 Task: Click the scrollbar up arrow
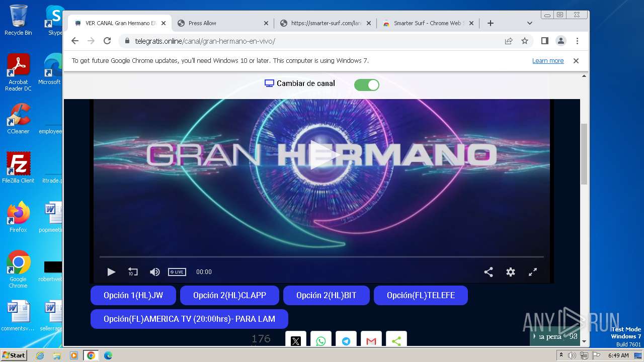point(584,76)
